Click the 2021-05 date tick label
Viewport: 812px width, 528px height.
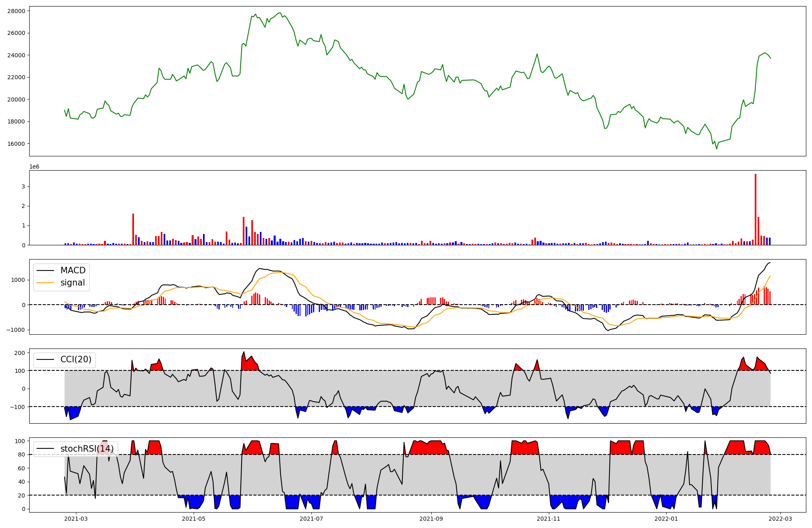point(194,519)
